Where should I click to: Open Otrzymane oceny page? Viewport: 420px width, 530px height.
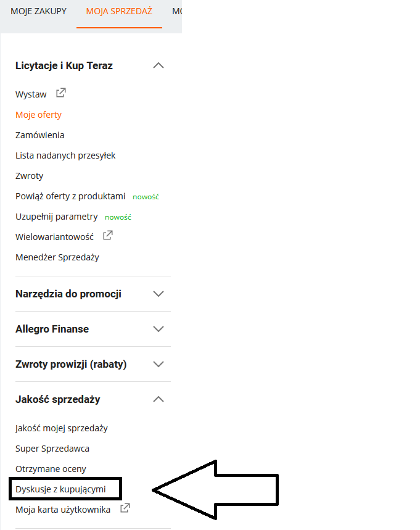(51, 469)
